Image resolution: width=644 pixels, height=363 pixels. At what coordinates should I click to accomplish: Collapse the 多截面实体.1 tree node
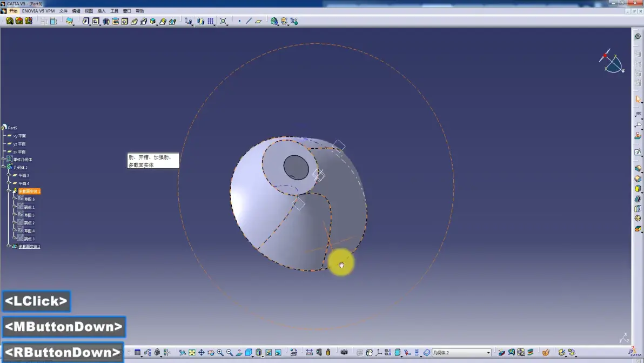click(9, 191)
